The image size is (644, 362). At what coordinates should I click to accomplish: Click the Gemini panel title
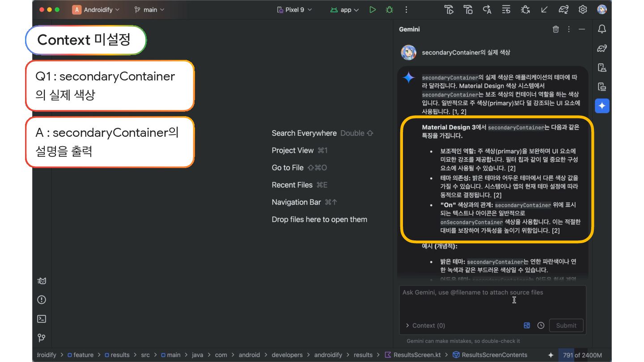click(409, 29)
